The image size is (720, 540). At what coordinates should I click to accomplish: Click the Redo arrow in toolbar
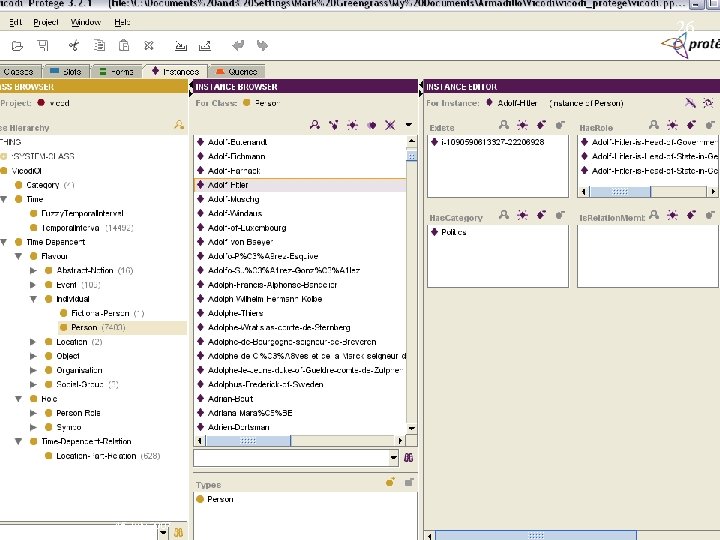coord(262,45)
